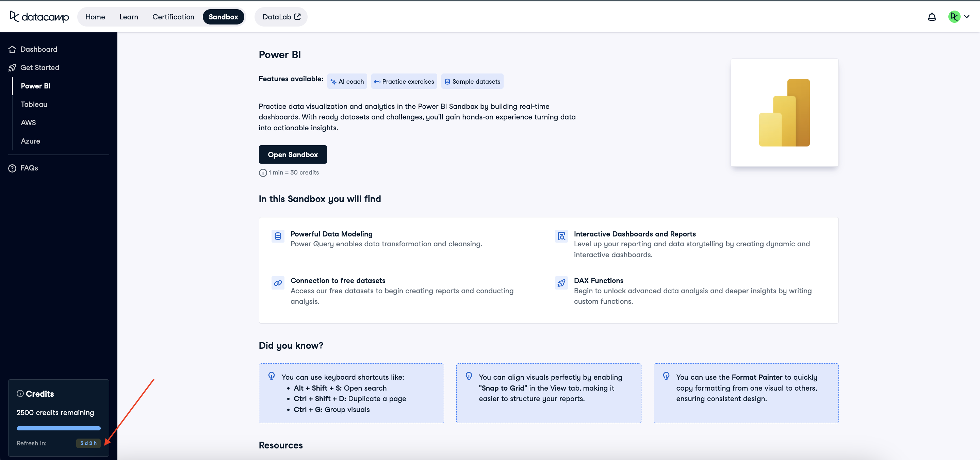
Task: Click the Interactive Dashboards and Reports icon
Action: [561, 236]
